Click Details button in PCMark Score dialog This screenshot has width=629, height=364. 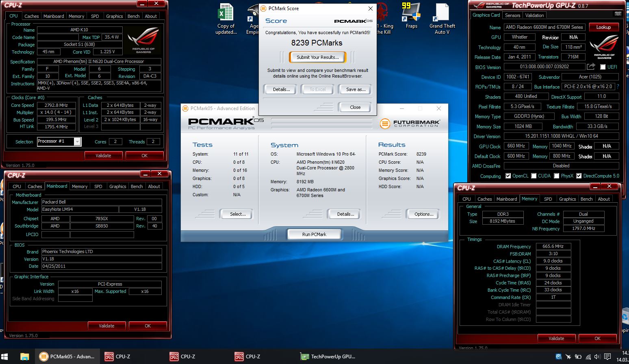coord(281,89)
